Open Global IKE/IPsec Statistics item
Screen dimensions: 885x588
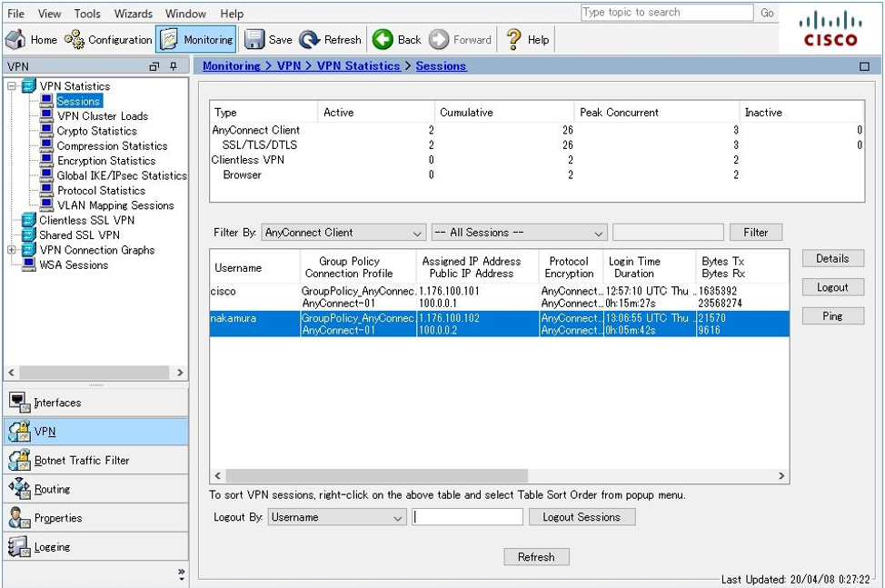pos(122,175)
